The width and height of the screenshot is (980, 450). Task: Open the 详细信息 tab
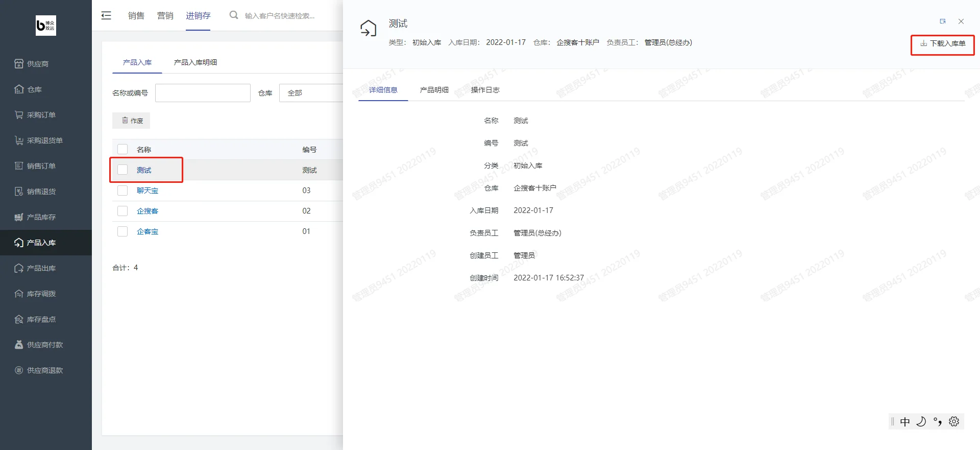click(383, 90)
